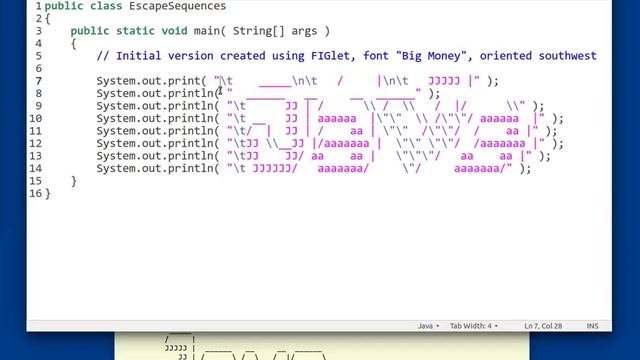The image size is (640, 360).
Task: Click the FIGlet comment on line 5
Action: [347, 56]
